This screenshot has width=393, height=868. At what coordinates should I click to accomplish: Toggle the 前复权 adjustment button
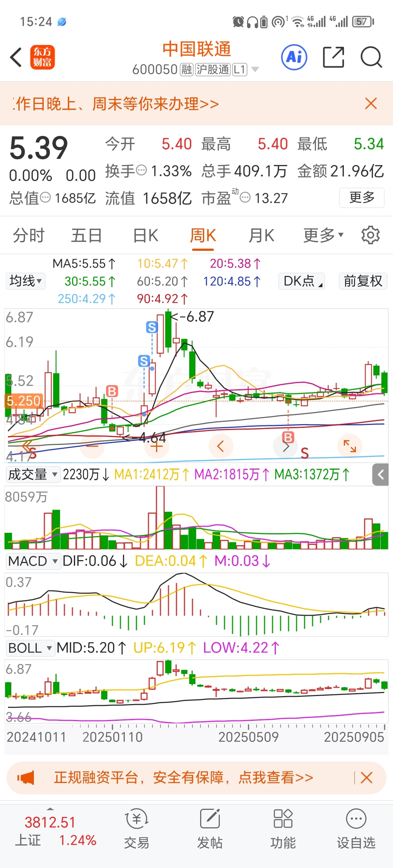(x=363, y=281)
